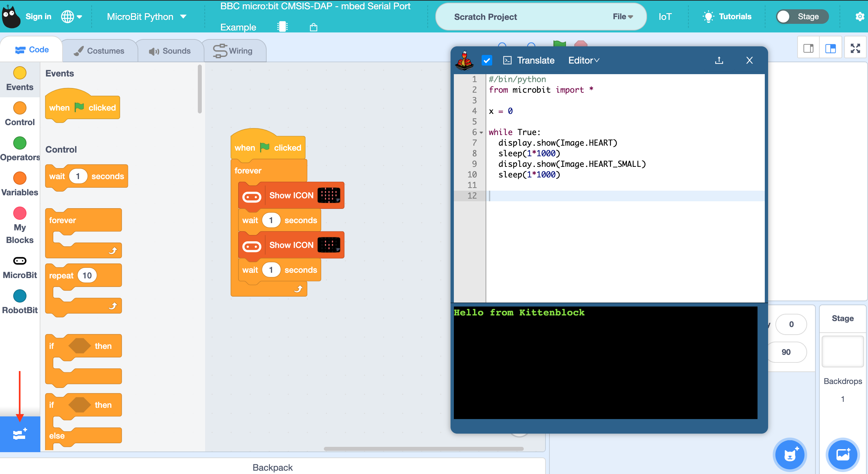Toggle the Translate checkbox
Screen dimensions: 868x474
tap(487, 60)
